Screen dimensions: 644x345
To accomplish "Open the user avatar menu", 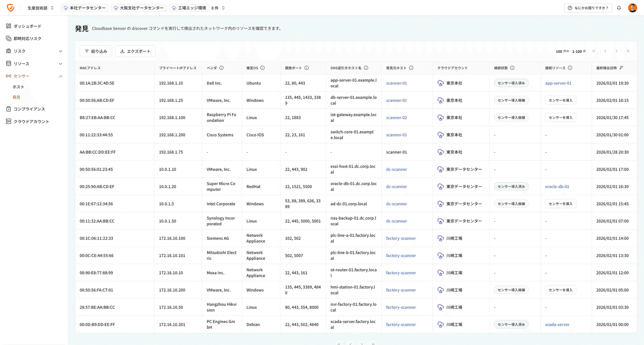I will (632, 8).
